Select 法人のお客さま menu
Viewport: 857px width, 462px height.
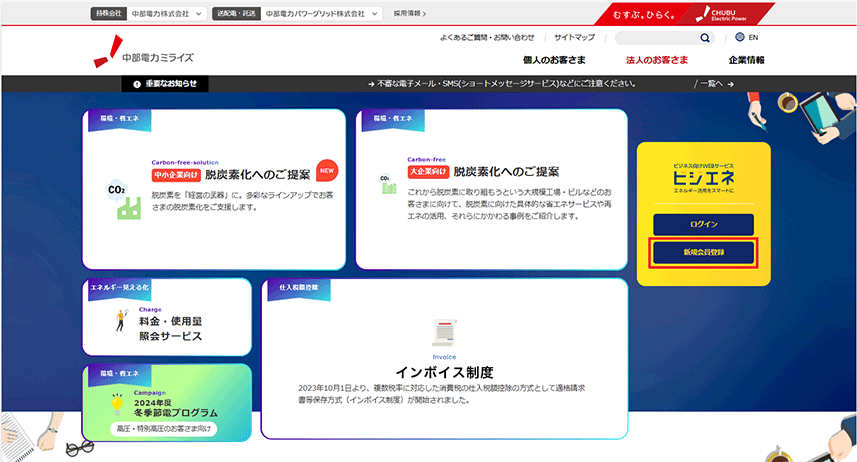pos(656,60)
